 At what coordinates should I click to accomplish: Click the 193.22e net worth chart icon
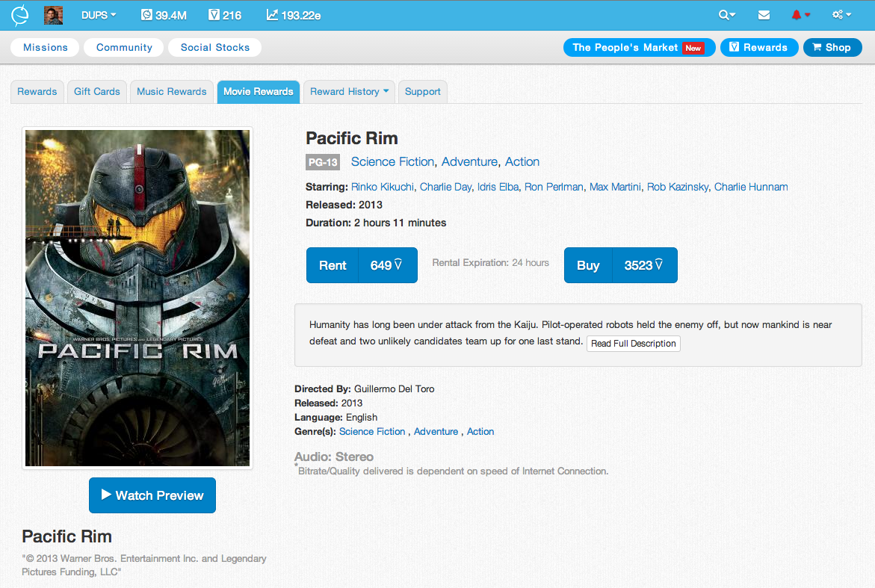click(x=272, y=15)
